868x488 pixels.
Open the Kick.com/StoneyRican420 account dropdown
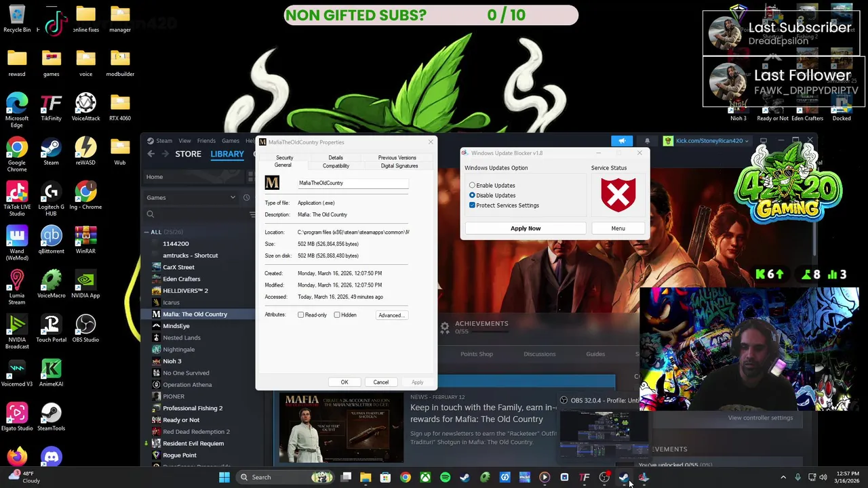tap(706, 141)
